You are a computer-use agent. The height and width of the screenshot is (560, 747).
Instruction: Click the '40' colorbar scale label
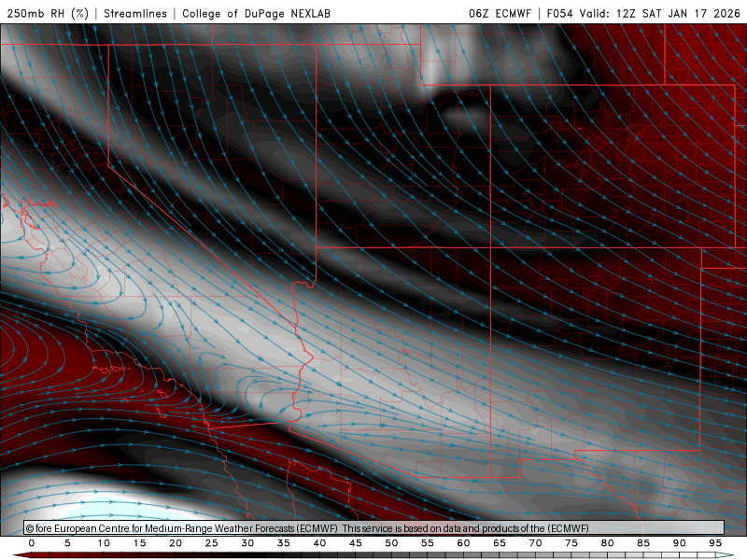319,543
